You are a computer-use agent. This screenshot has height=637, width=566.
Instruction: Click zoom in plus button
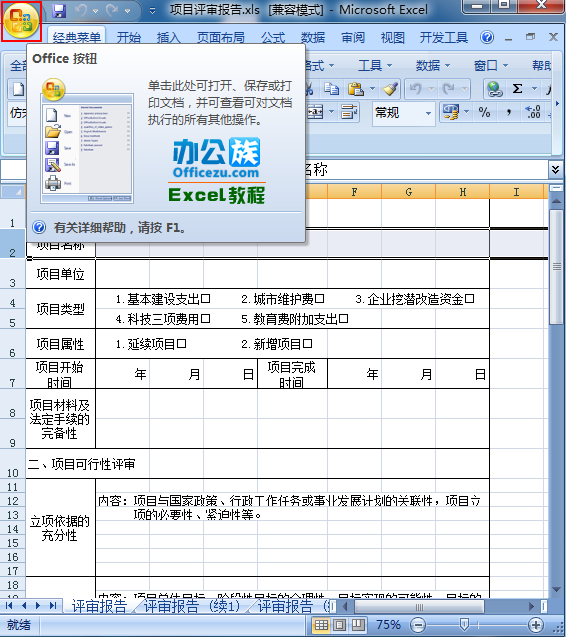pyautogui.click(x=536, y=625)
